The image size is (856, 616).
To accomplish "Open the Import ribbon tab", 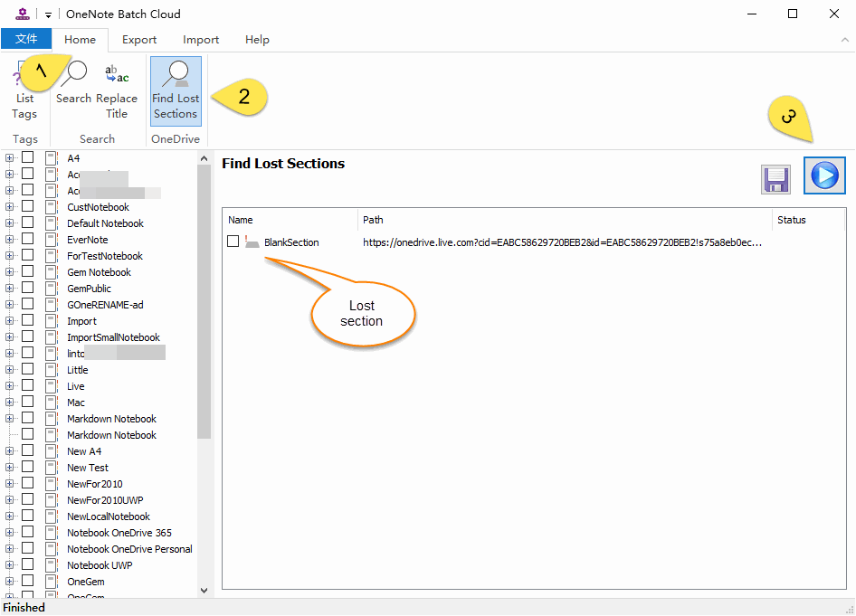I will pyautogui.click(x=201, y=40).
